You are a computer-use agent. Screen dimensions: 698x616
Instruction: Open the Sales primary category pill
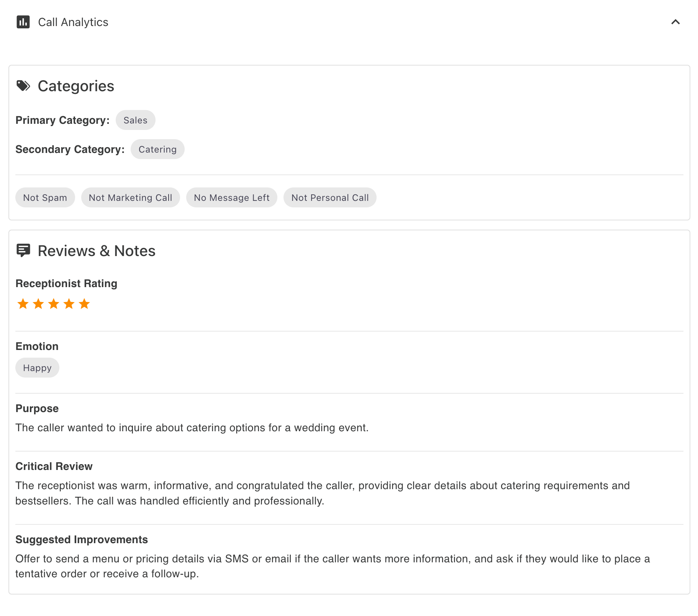(x=135, y=120)
